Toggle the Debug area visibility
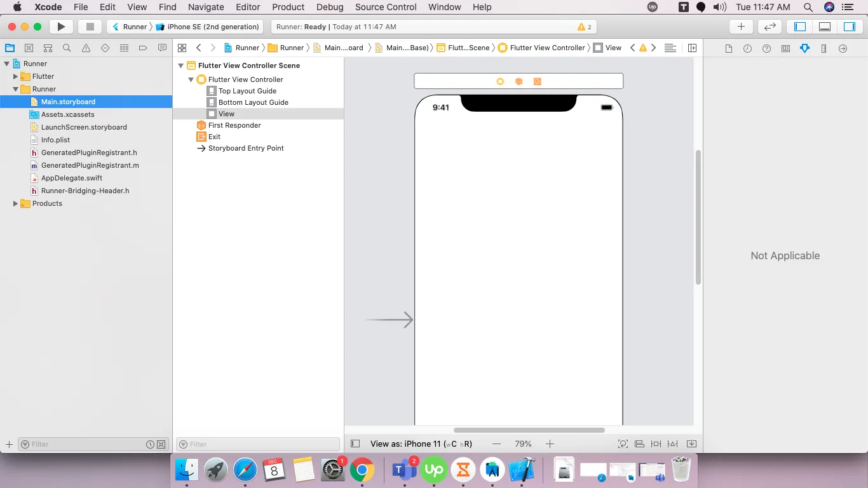 pos(825,27)
